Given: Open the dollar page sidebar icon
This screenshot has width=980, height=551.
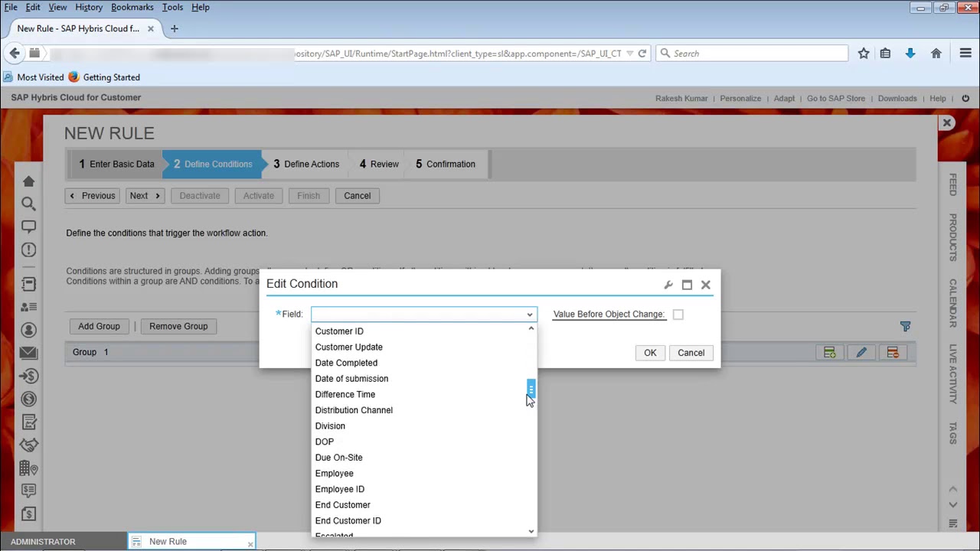Looking at the screenshot, I should 28,514.
